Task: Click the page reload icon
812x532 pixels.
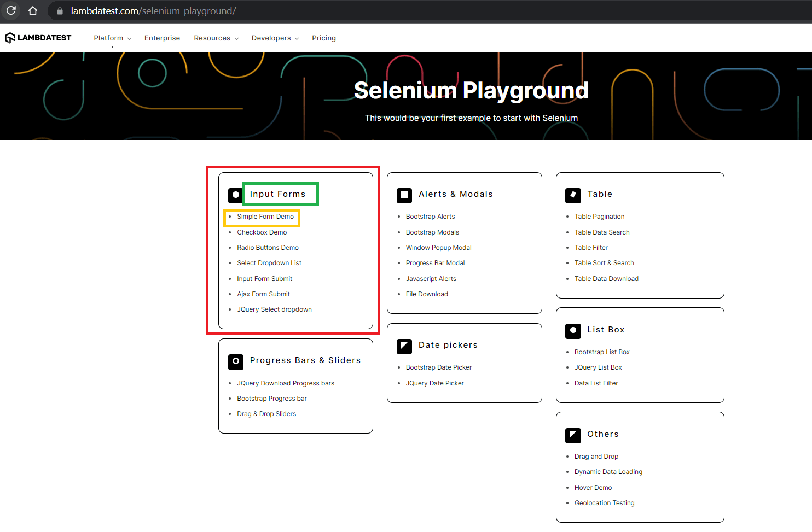Action: [11, 11]
